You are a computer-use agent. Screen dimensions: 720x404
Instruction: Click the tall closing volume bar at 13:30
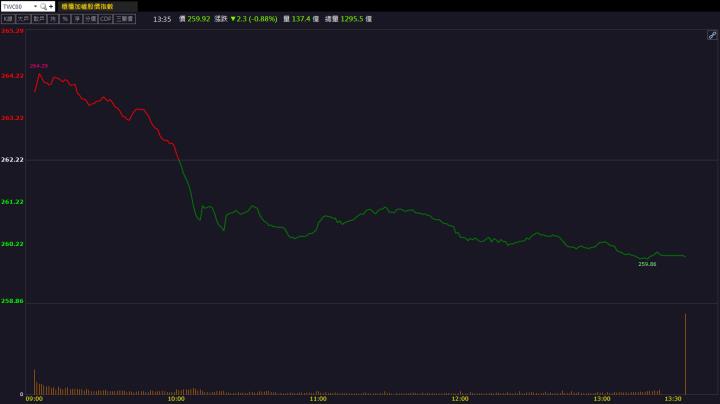pos(686,354)
